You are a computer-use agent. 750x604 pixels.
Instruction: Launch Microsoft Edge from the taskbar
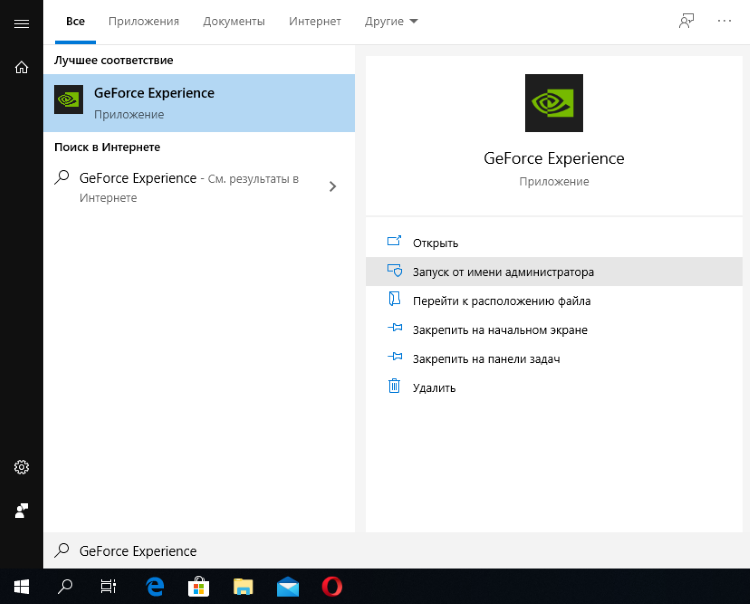[x=155, y=586]
